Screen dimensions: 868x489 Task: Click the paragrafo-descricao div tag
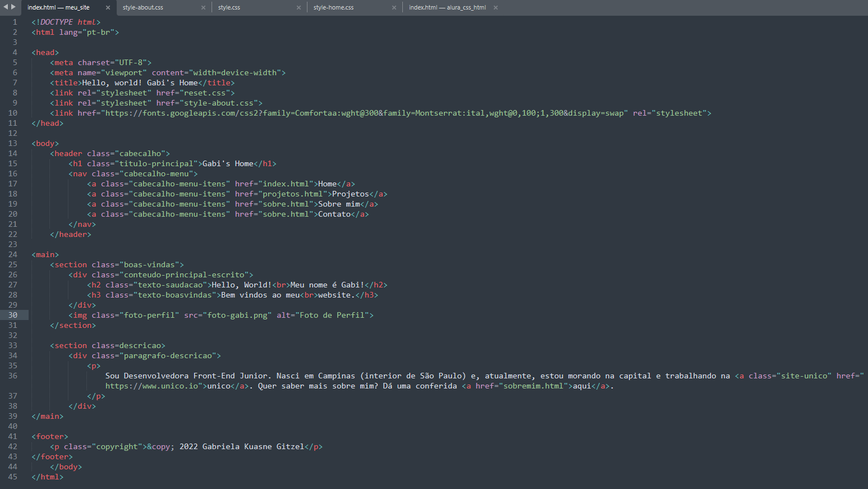pos(145,355)
